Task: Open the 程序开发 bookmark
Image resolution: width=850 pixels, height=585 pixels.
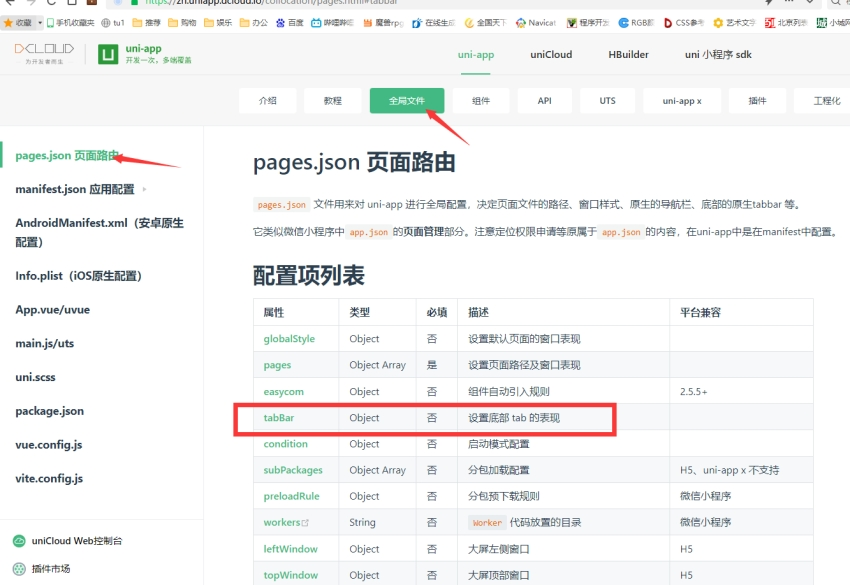Action: point(588,23)
